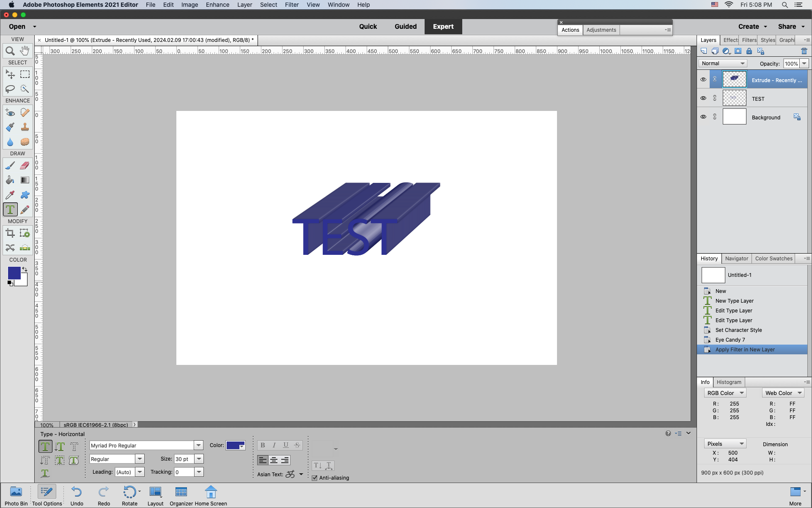Disable the Anti-aliasing checkbox
The width and height of the screenshot is (812, 508).
(314, 478)
